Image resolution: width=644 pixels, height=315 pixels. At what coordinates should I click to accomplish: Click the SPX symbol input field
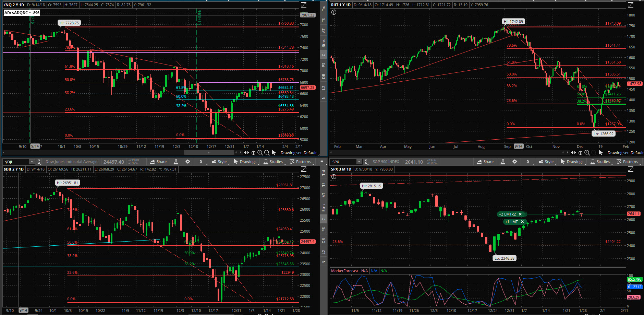point(343,162)
